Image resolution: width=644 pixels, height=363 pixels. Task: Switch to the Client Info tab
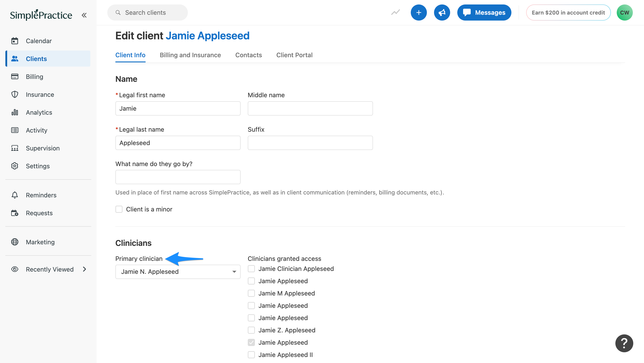click(x=130, y=55)
